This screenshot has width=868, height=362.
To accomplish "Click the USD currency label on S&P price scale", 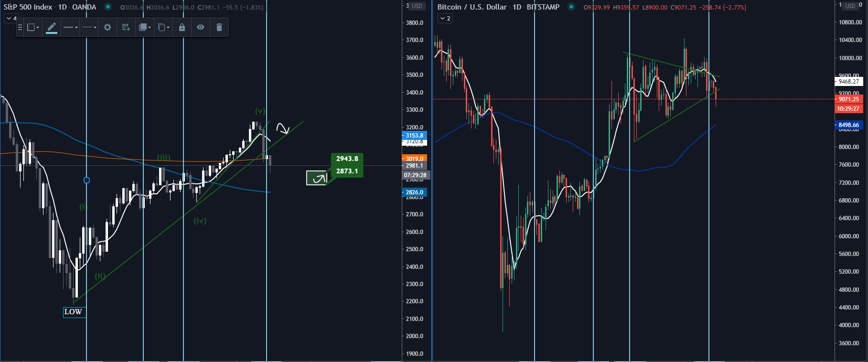I will (x=417, y=6).
